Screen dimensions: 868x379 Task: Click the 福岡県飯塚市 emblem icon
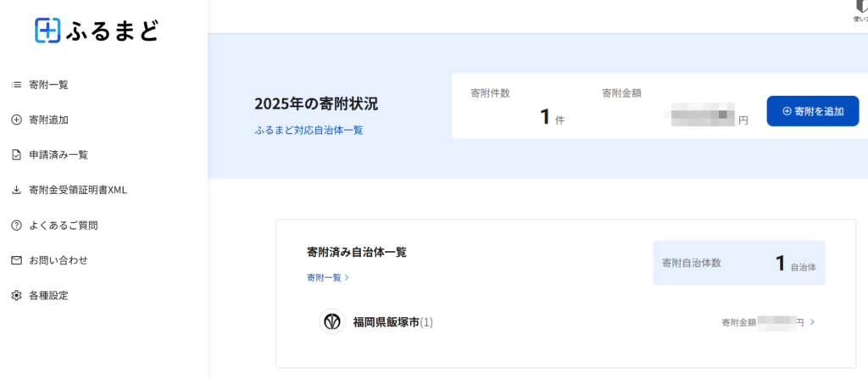(x=332, y=322)
